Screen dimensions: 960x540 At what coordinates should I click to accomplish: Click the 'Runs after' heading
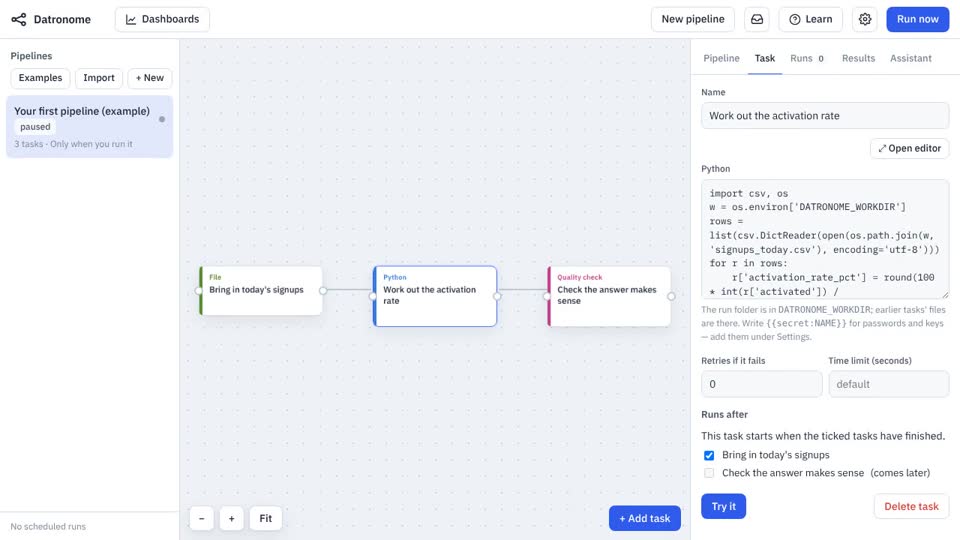click(x=724, y=414)
